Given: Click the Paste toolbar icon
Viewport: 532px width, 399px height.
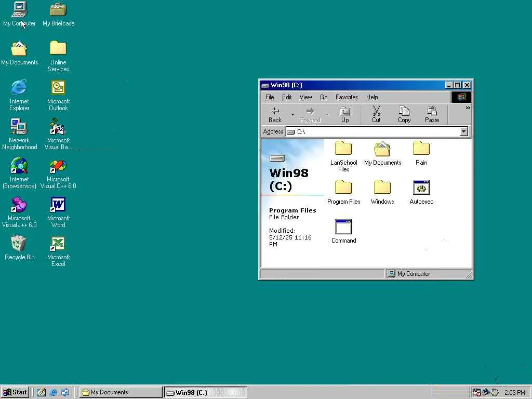Looking at the screenshot, I should 432,114.
